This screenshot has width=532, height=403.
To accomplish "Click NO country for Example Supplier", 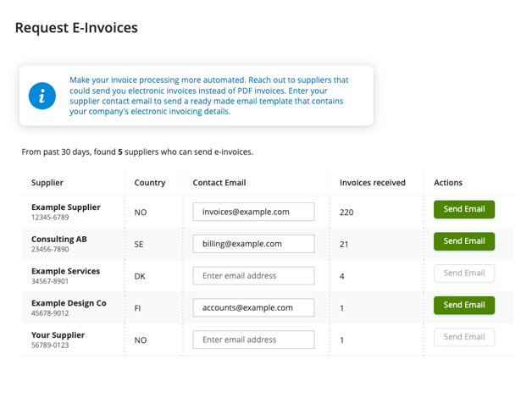I will (x=141, y=213).
